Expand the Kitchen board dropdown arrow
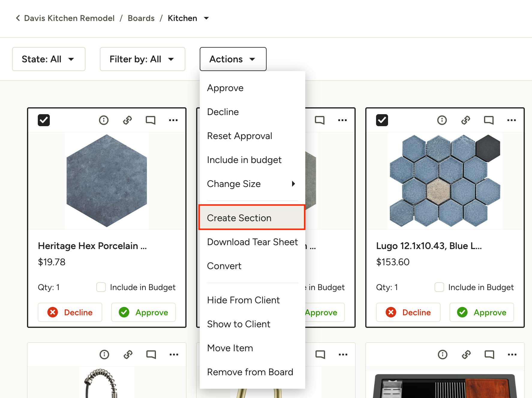The width and height of the screenshot is (532, 398). [206, 18]
